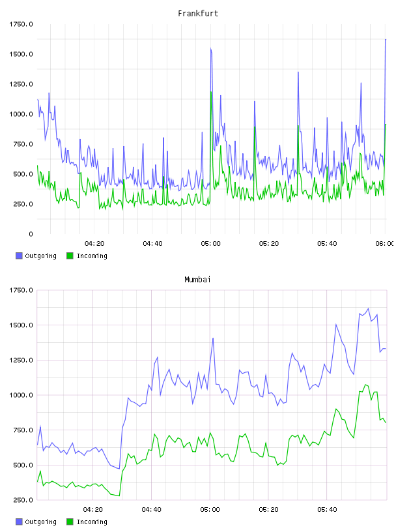396x532 pixels.
Task: Click the Incoming label in Mumbai legend
Action: 92,522
